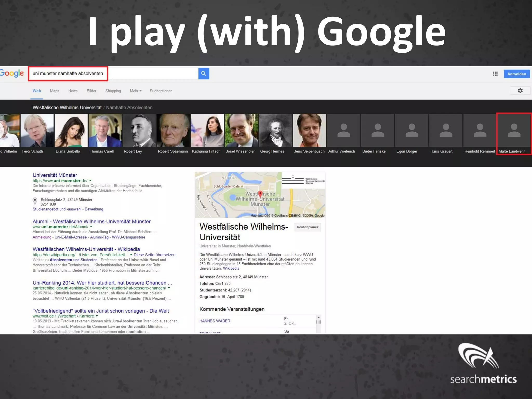Open arrow next to welt.de Karriere URL
Screen dimensions: 532x399
(97, 316)
